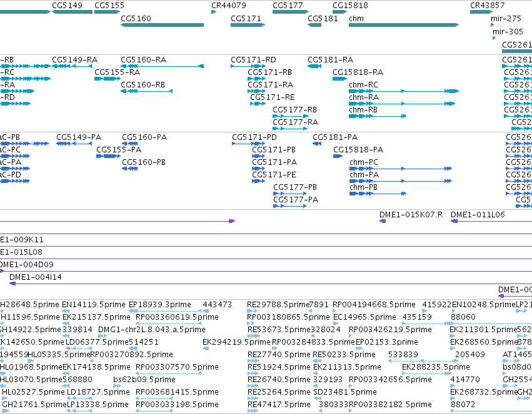Click the RP003360619.5prime EST label
Screen dimensions: 532x414
click(x=177, y=317)
